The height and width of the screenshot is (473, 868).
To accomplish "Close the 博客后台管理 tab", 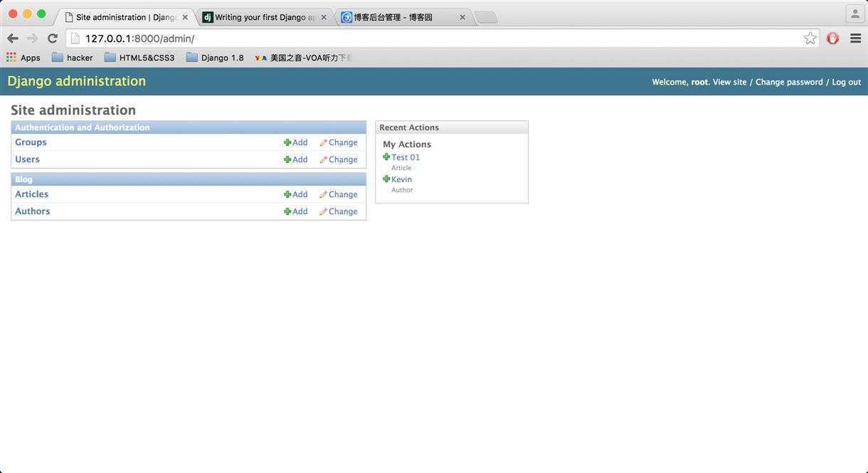I will click(462, 17).
